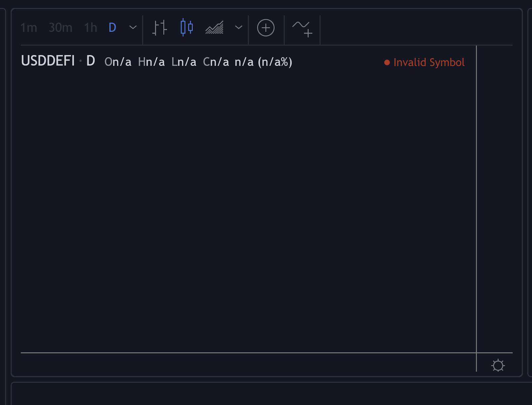Click the Cn/a close value
The width and height of the screenshot is (532, 405).
point(216,62)
